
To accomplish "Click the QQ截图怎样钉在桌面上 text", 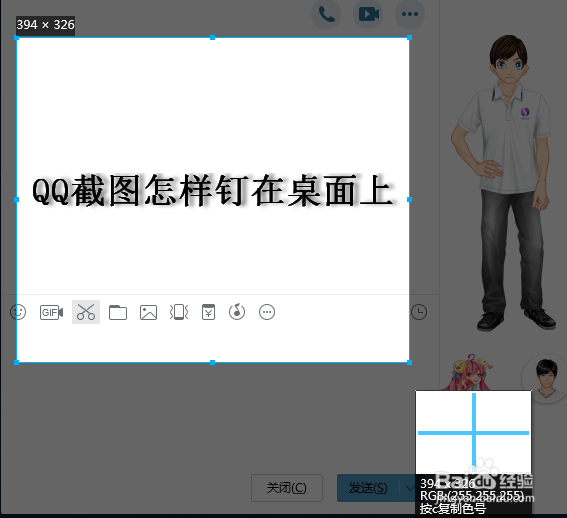I will pos(213,191).
